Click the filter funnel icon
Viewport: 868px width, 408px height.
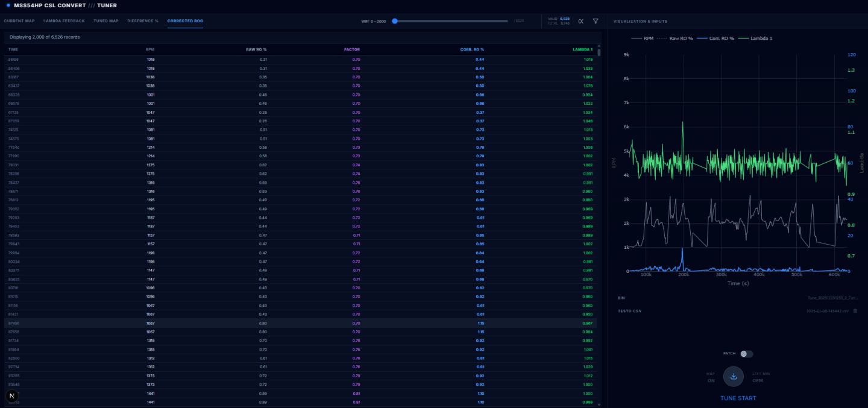pyautogui.click(x=596, y=21)
